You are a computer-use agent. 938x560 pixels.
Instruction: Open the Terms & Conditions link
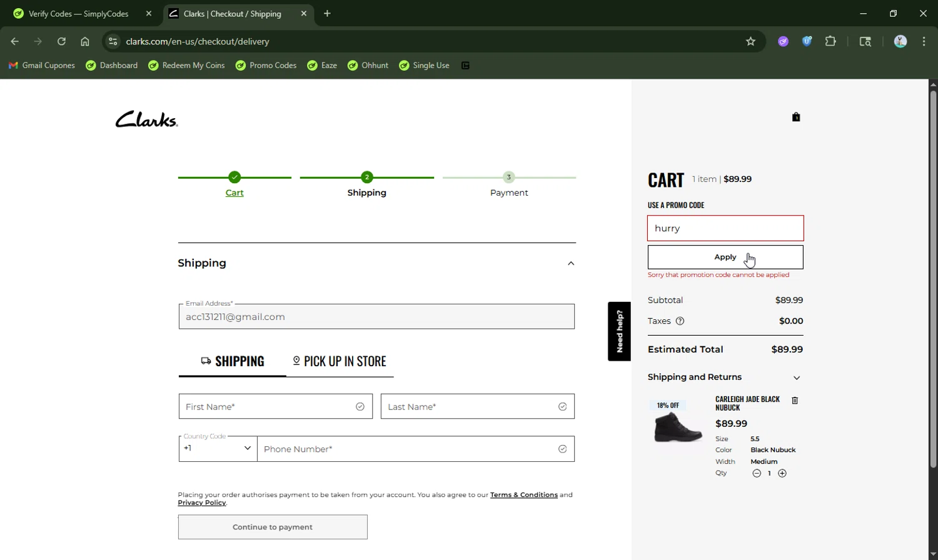(x=524, y=494)
